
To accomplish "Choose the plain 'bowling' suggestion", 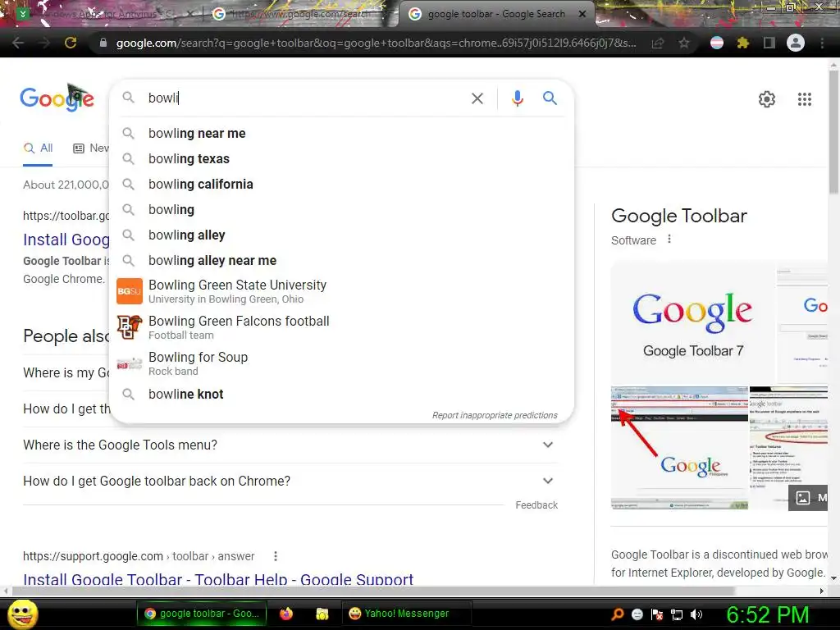I will (342, 209).
